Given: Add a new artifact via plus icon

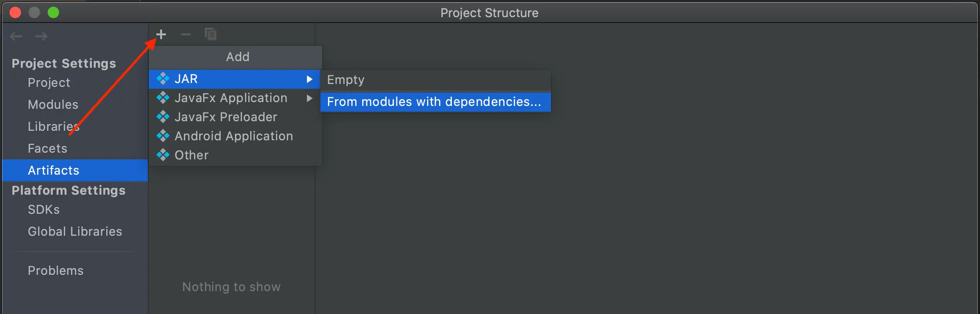Looking at the screenshot, I should pos(161,34).
